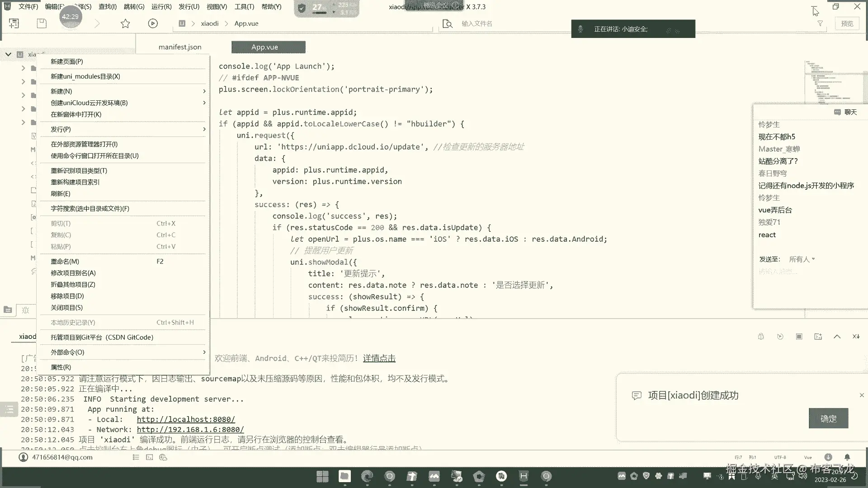Toggle the console clear-and-scroll X icon
The width and height of the screenshot is (868, 488).
point(856,337)
